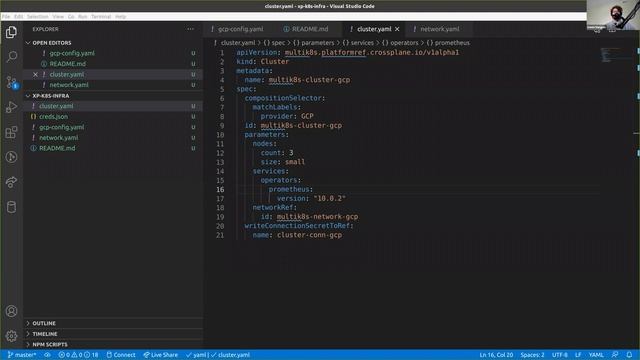
Task: Open the View menu
Action: click(x=58, y=17)
